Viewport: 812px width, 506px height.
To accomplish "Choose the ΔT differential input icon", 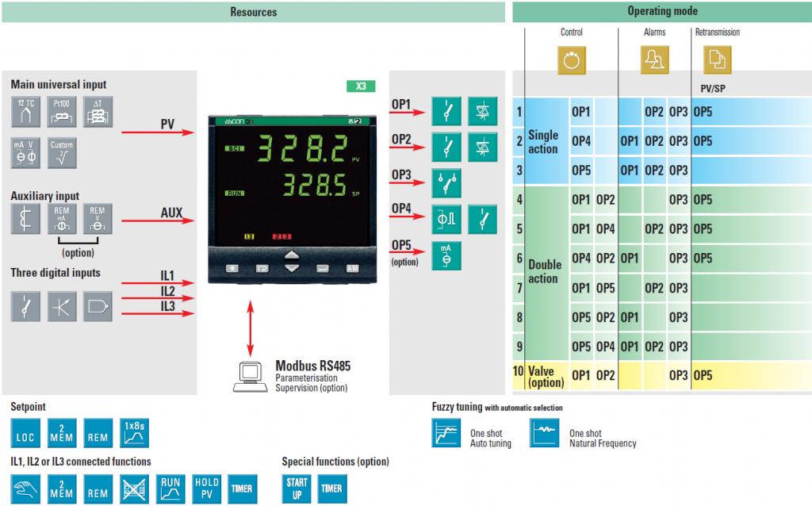I will click(x=98, y=111).
